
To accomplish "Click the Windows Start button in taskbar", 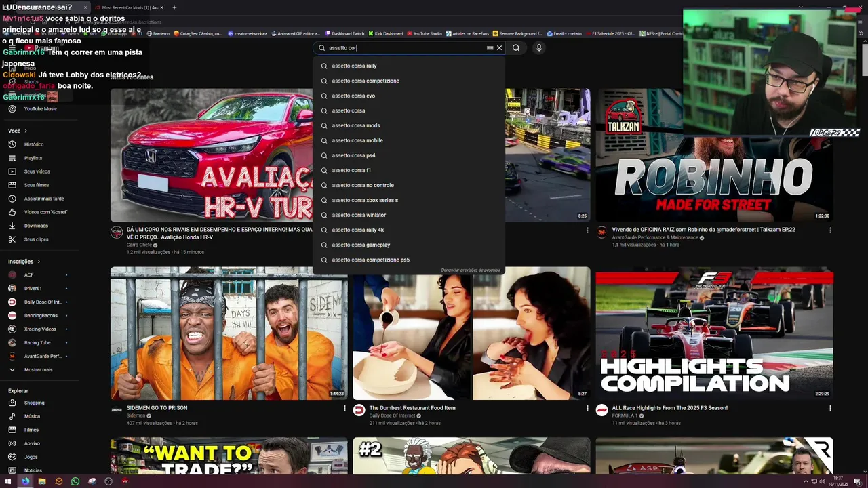I will click(8, 481).
